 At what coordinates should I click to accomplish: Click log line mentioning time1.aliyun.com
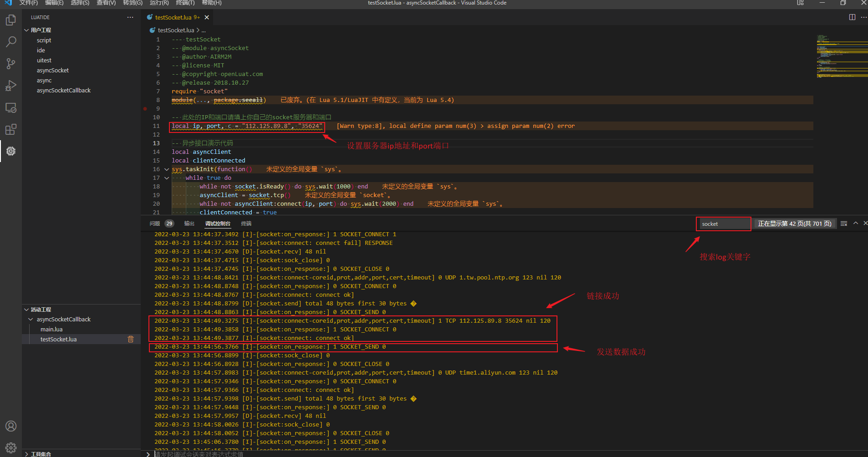point(356,373)
